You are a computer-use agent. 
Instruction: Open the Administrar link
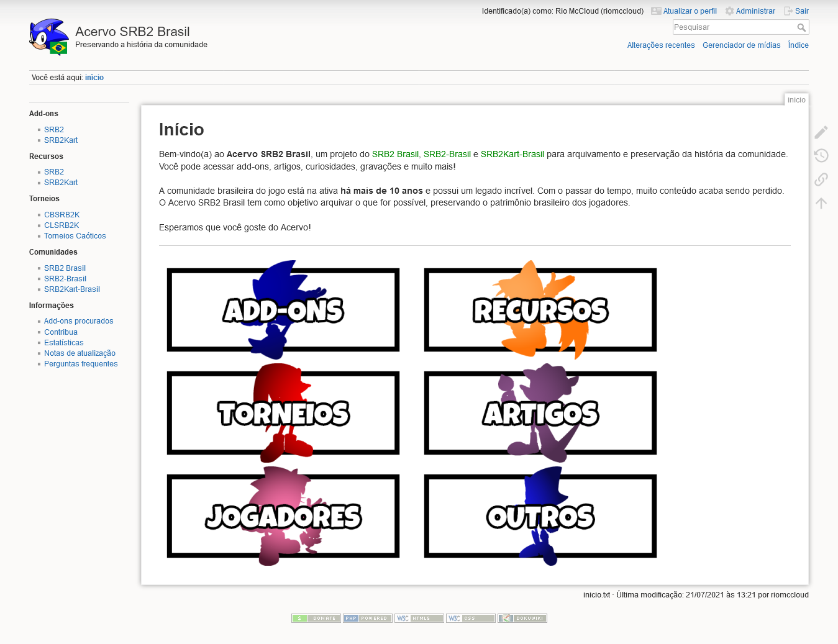[750, 11]
